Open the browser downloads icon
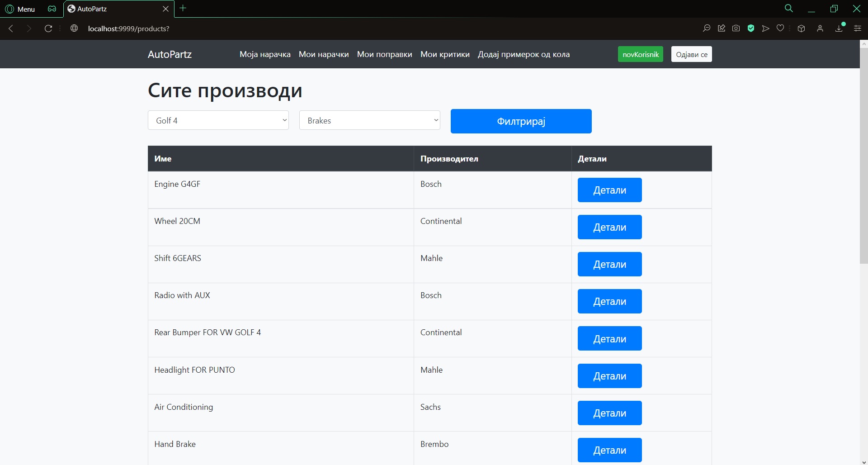The height and width of the screenshot is (465, 868). coord(839,28)
